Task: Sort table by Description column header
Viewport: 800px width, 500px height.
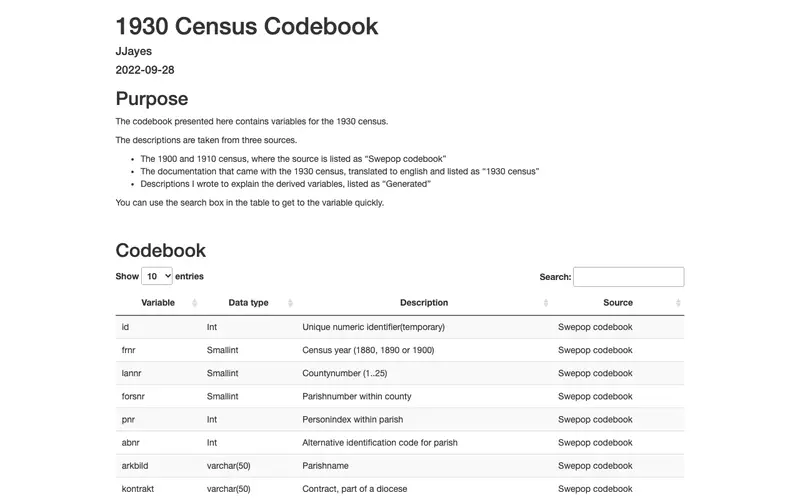Action: coord(424,303)
